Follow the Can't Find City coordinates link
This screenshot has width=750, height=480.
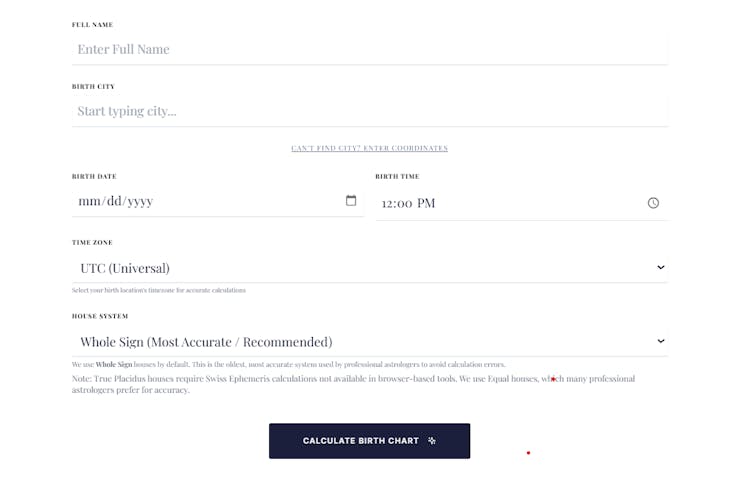pyautogui.click(x=369, y=148)
